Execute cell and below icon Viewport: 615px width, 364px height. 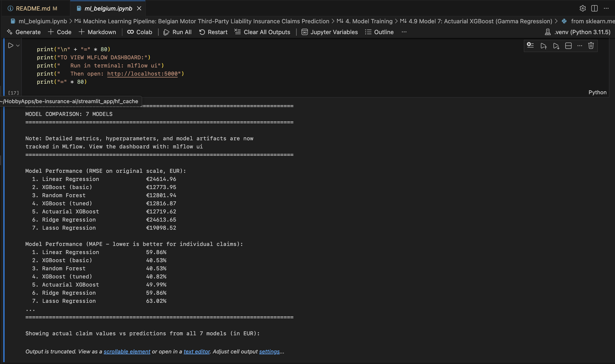coord(556,46)
